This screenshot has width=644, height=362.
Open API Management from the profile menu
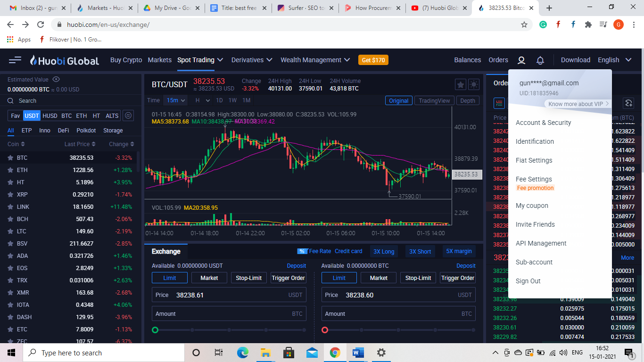[541, 243]
